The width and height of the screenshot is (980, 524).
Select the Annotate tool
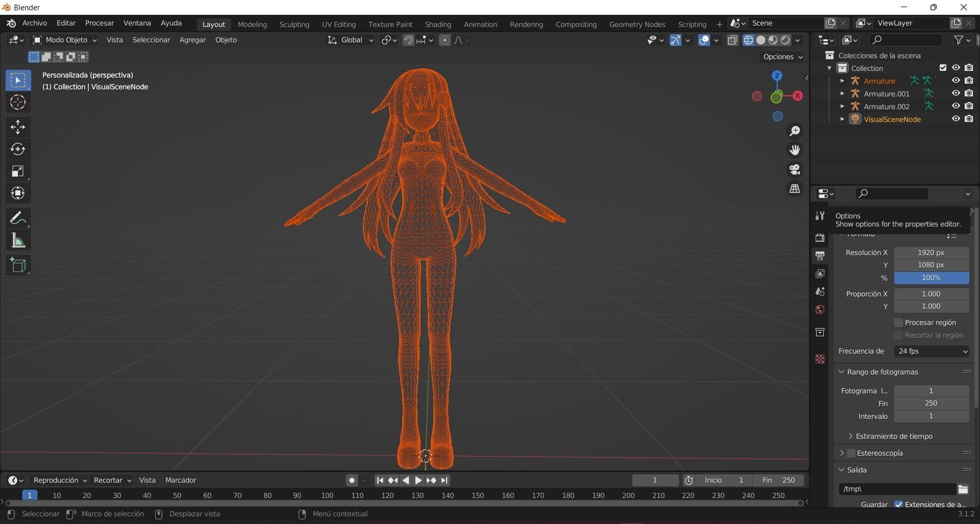pyautogui.click(x=18, y=218)
